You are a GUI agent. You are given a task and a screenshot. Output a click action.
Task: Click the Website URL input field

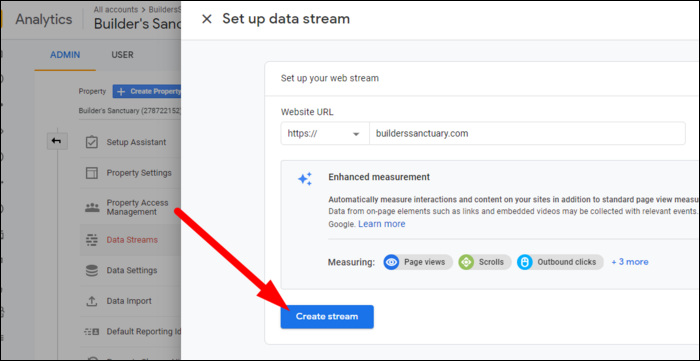click(x=527, y=133)
